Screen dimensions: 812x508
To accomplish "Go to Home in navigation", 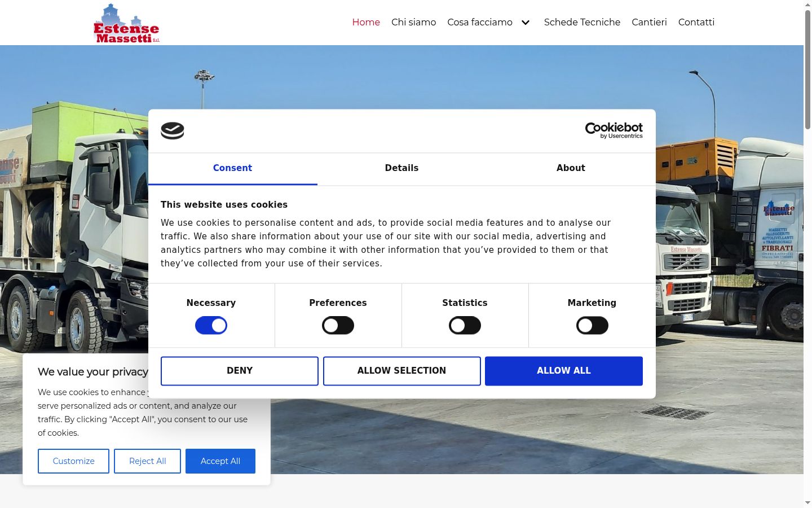I will tap(366, 22).
